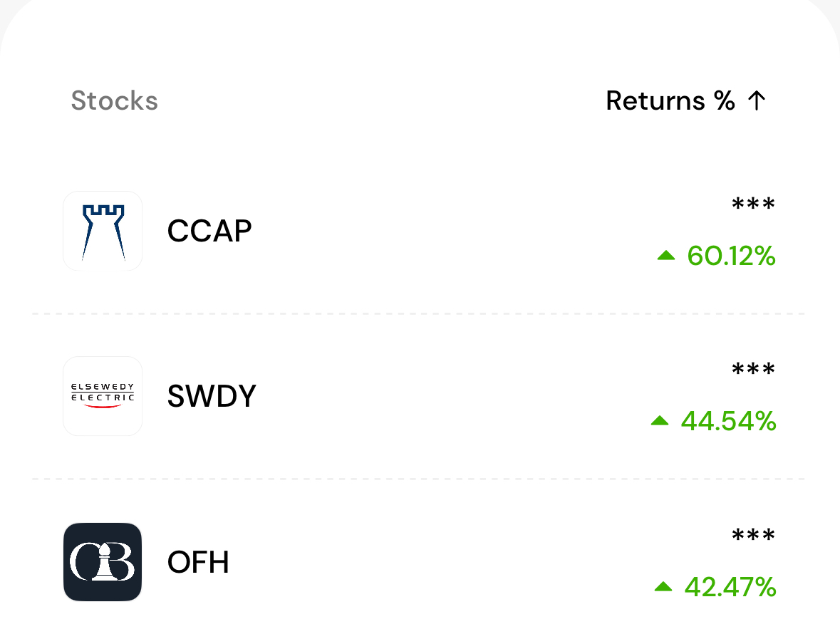Tap the CIB chess piece logo
This screenshot has width=840, height=634.
coord(103,562)
